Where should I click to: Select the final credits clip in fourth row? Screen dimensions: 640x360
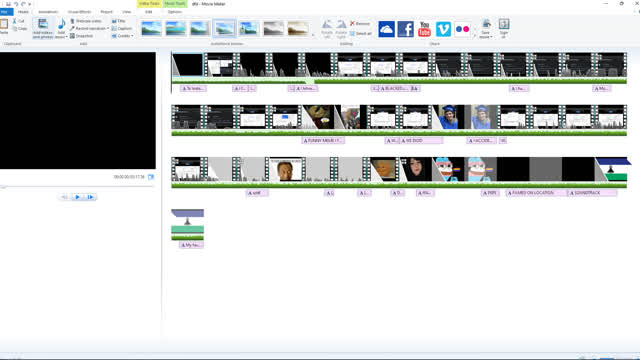(x=187, y=221)
